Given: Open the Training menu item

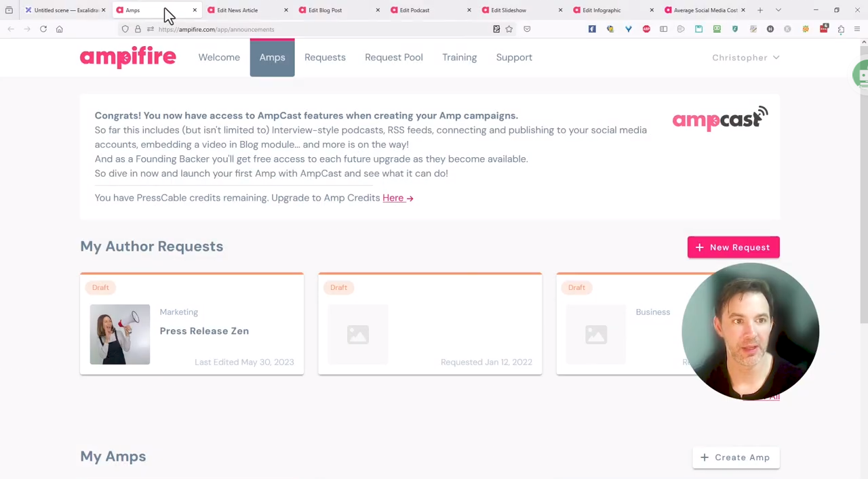Looking at the screenshot, I should (x=460, y=57).
